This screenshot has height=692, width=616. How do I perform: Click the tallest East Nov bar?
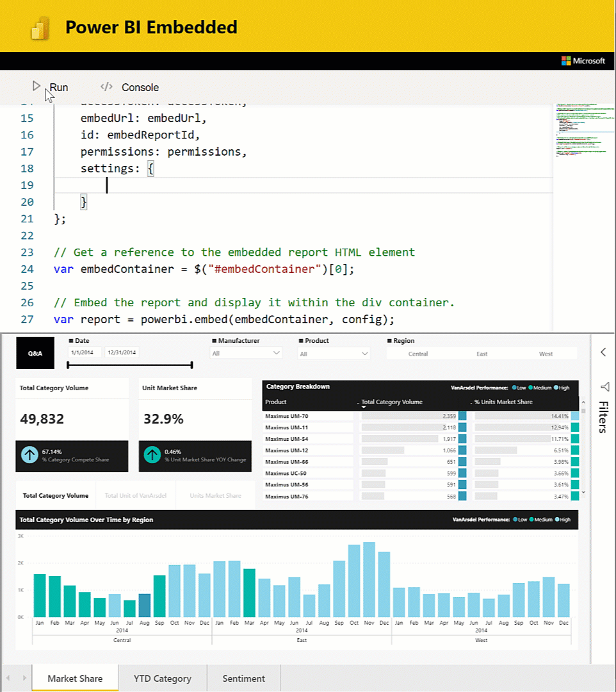[369, 579]
